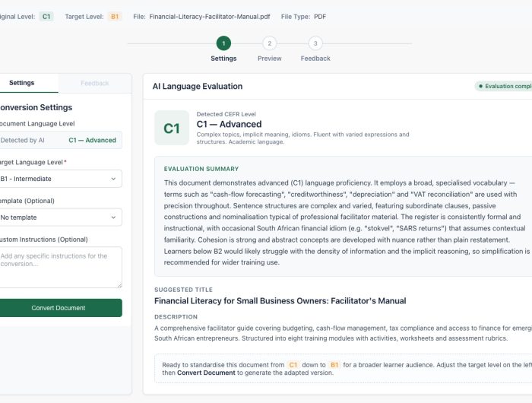532x403 pixels.
Task: Open the Target Language Level dropdown
Action: click(59, 179)
